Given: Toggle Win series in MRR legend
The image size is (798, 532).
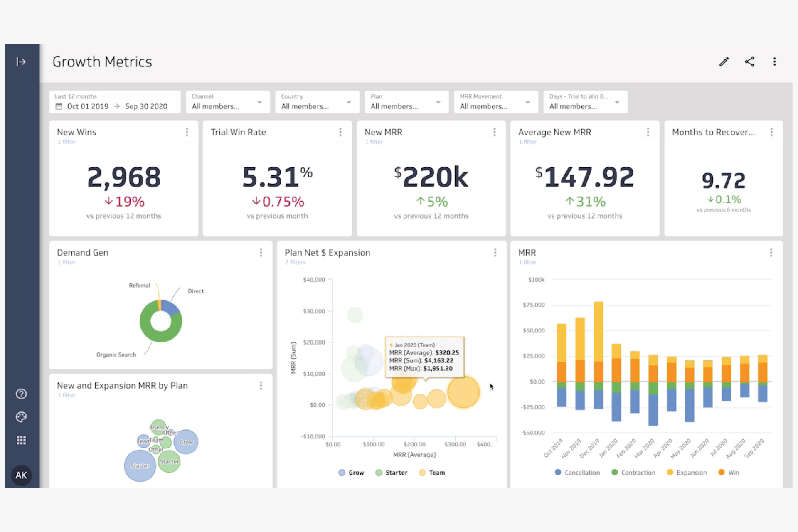Looking at the screenshot, I should [x=729, y=473].
